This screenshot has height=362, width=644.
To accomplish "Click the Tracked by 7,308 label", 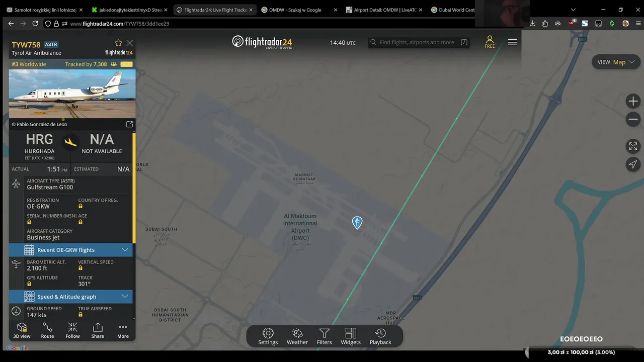I will [86, 64].
